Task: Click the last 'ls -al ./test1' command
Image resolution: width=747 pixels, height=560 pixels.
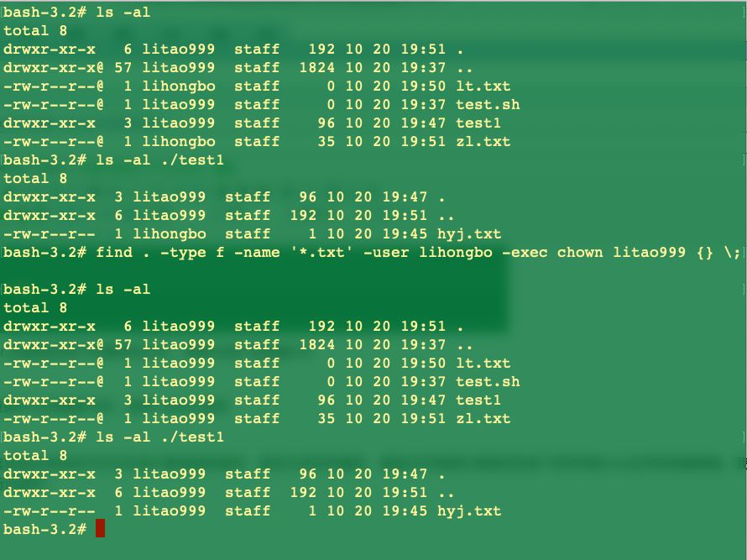Action: click(x=159, y=437)
